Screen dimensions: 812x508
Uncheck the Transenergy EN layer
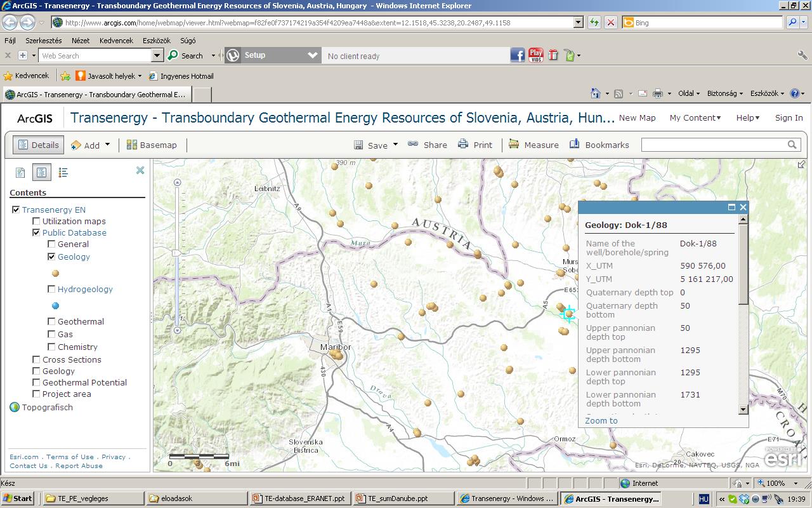(16, 210)
